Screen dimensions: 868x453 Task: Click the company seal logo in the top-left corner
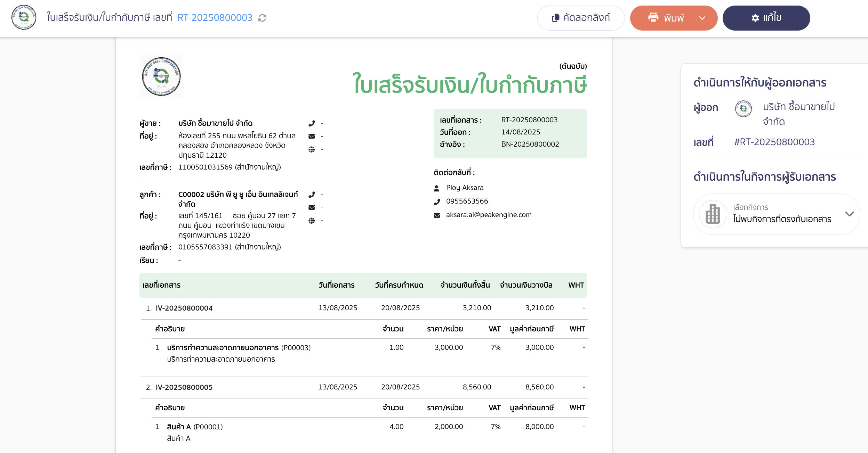coord(23,18)
